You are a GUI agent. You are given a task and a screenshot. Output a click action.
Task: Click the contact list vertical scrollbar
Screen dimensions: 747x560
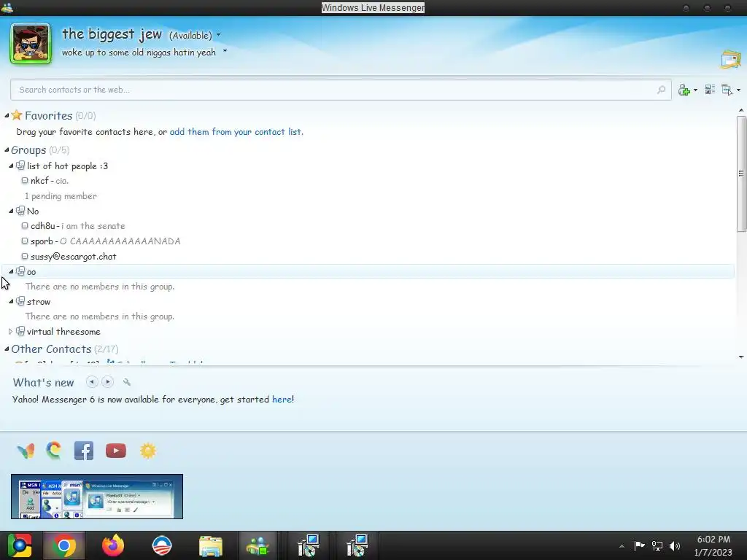pyautogui.click(x=741, y=174)
